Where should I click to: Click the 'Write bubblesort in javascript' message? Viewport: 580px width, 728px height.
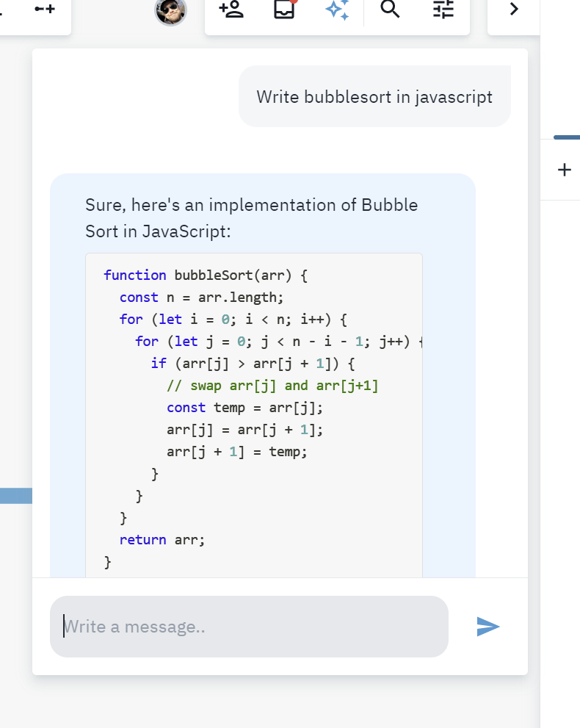(x=374, y=96)
